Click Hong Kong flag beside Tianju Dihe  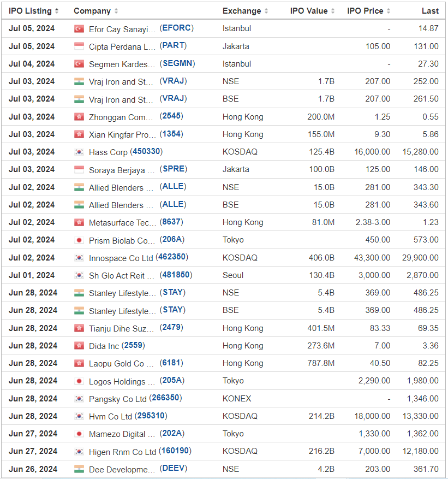tap(79, 328)
